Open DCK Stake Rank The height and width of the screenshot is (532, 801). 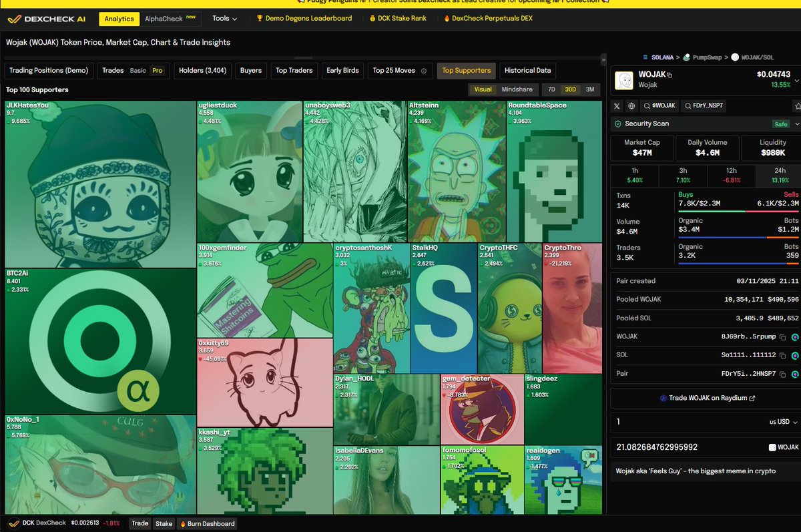click(x=397, y=19)
